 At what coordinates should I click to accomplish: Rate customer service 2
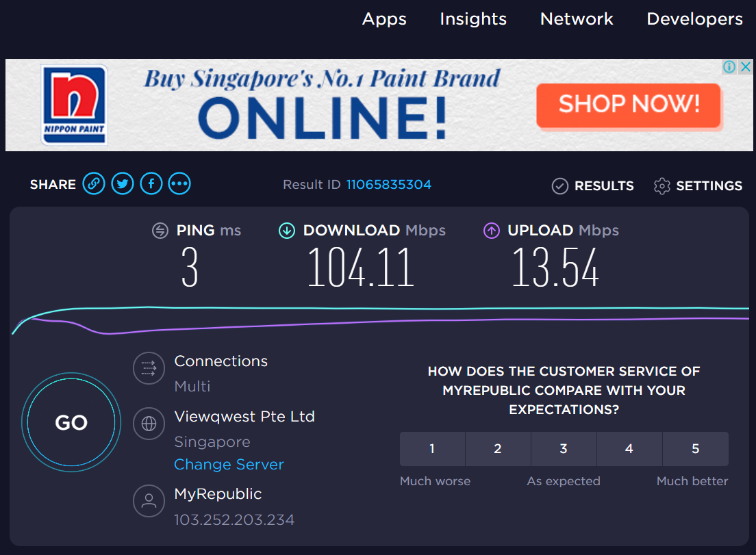click(498, 449)
